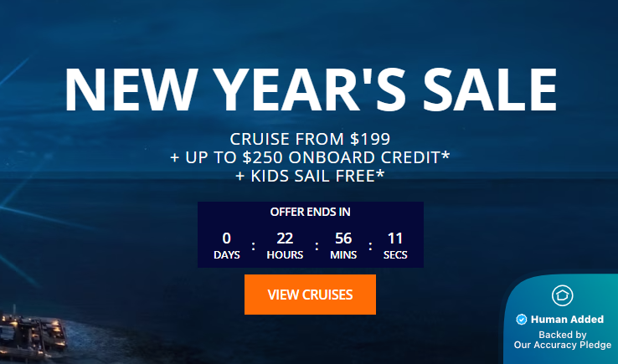Click the SECS label in the countdown
Screen dimensions: 618x364
(x=395, y=254)
